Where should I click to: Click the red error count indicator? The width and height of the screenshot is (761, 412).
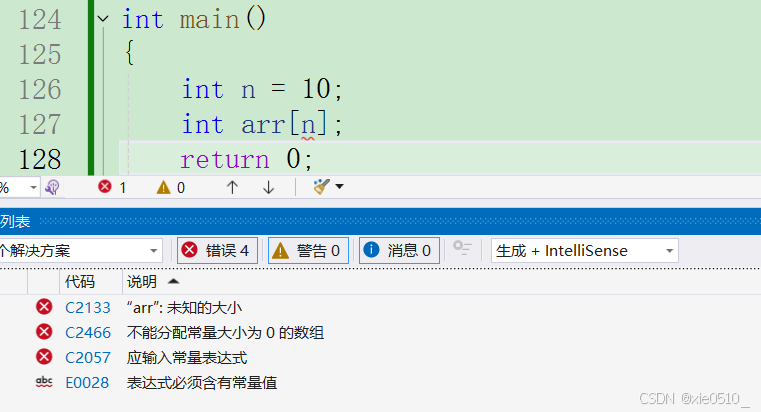(112, 187)
